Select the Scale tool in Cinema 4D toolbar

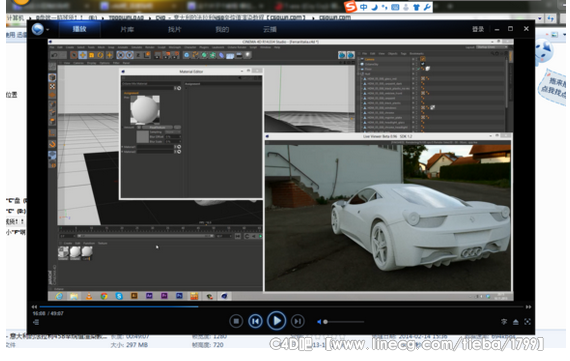click(x=91, y=55)
